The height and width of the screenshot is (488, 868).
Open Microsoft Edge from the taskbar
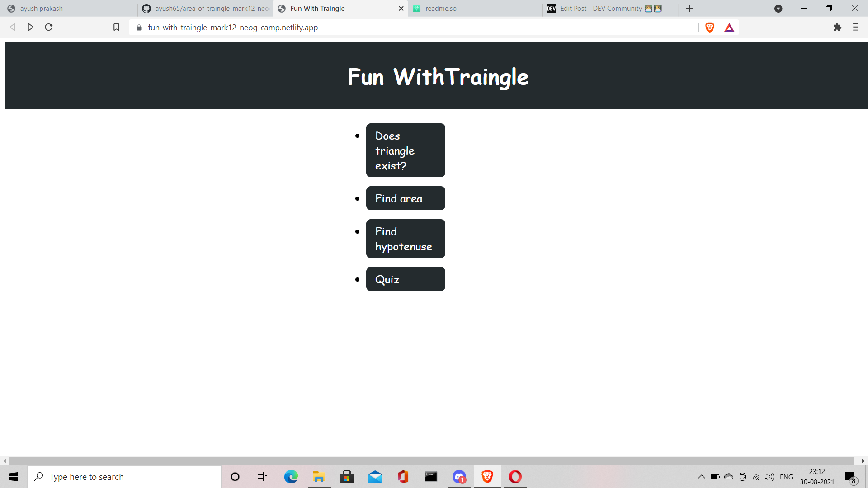coord(291,477)
